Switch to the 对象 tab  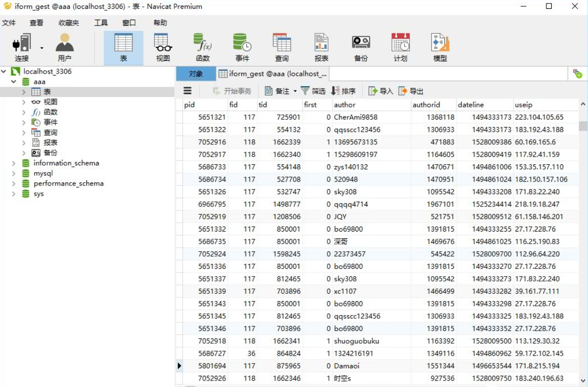pos(195,73)
